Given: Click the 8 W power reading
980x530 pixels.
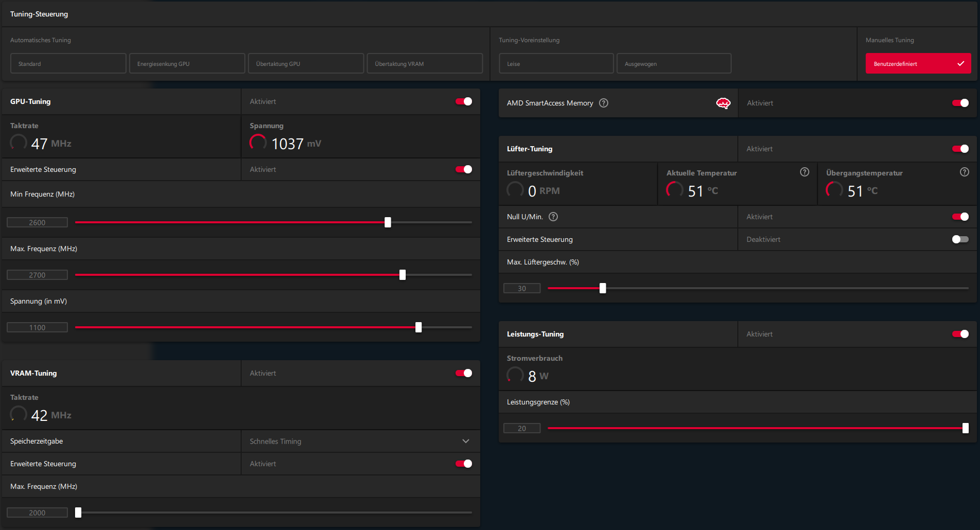Looking at the screenshot, I should point(538,376).
